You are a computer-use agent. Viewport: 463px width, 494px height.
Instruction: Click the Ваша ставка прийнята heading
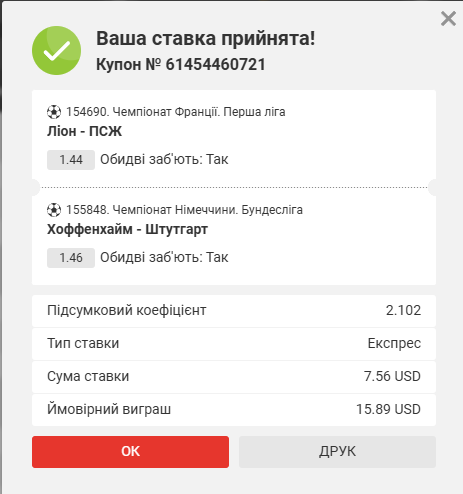[206, 38]
